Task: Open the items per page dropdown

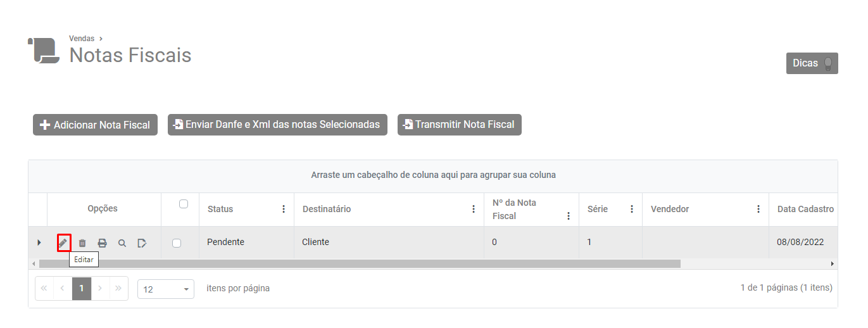Action: click(x=166, y=289)
